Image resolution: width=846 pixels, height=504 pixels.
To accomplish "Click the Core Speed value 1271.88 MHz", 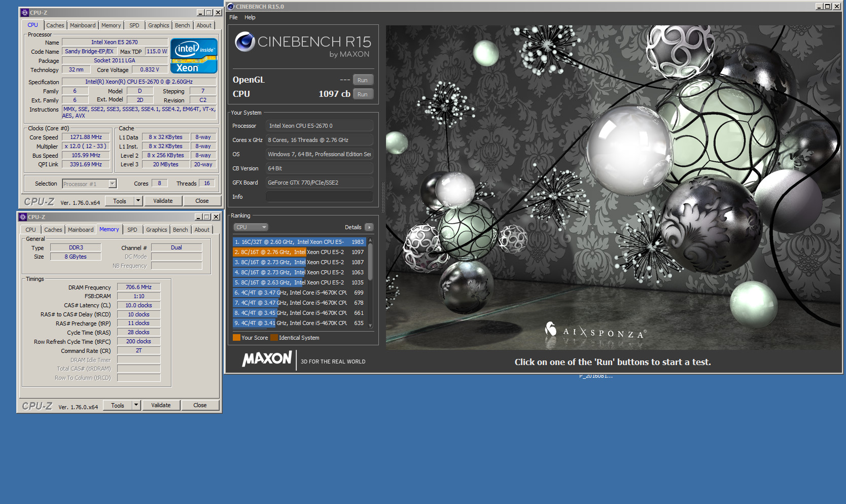I will pos(86,137).
